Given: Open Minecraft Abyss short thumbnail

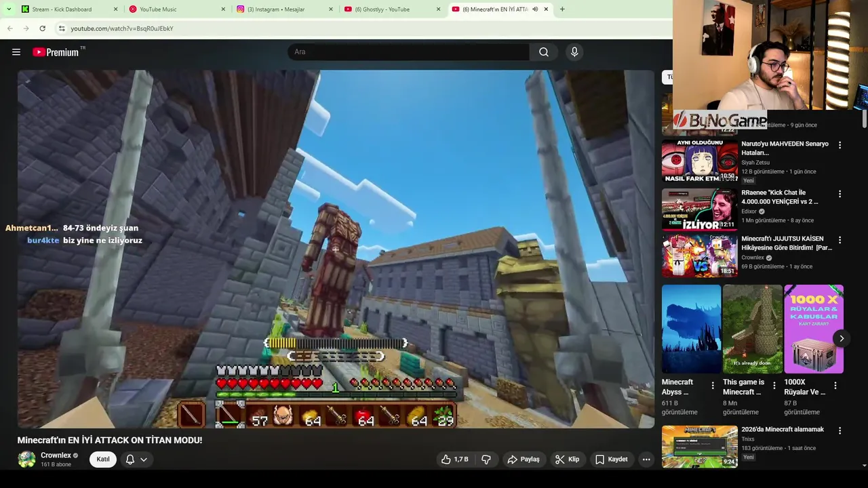Looking at the screenshot, I should [692, 329].
